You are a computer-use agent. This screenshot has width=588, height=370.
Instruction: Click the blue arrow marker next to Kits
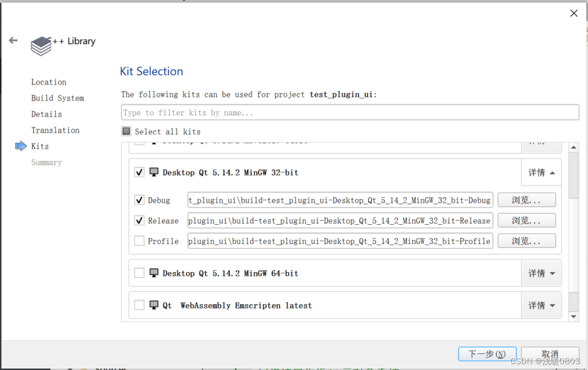(x=21, y=146)
